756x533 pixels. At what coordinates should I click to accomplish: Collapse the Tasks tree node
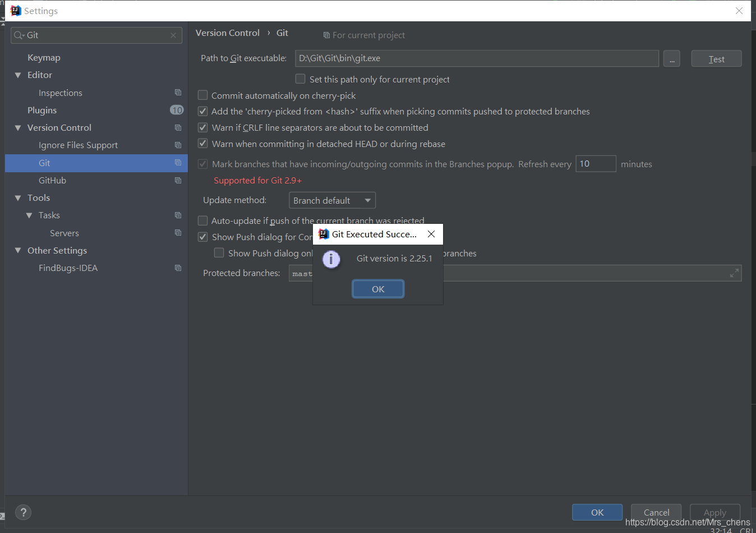(x=29, y=215)
